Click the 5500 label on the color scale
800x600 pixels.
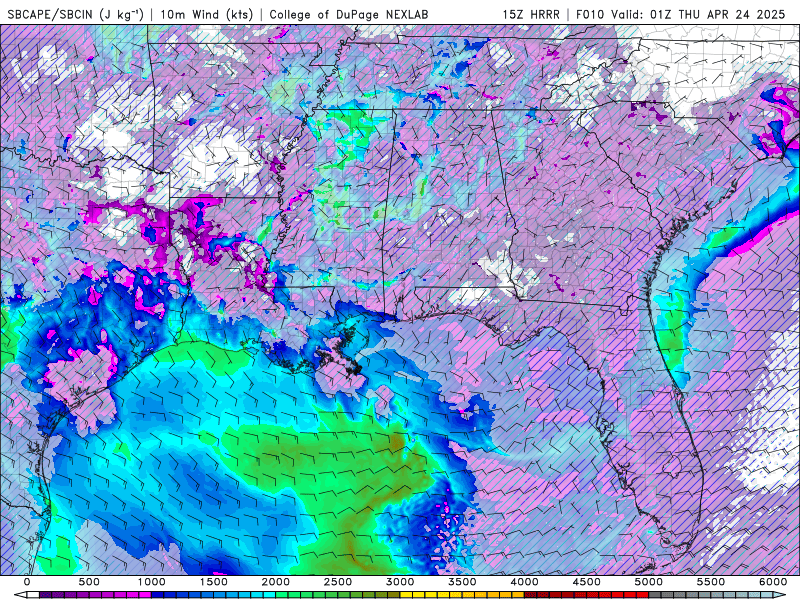click(711, 582)
